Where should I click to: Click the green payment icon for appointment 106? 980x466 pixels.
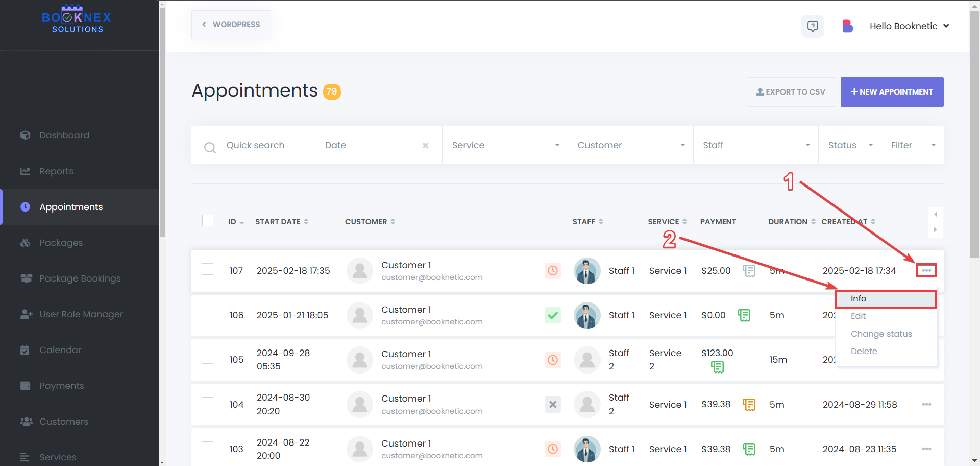(x=744, y=315)
